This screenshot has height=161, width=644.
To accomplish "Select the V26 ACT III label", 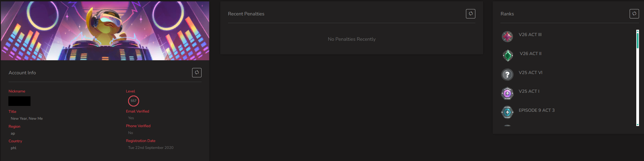I will pos(530,35).
